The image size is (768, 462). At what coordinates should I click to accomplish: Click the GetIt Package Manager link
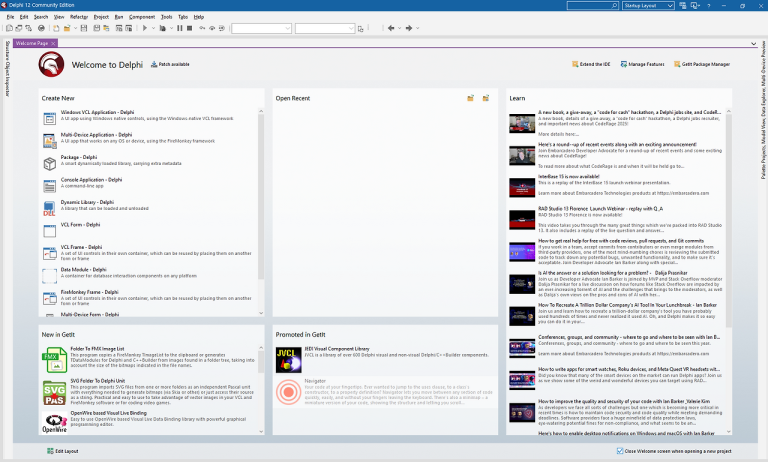coord(702,64)
